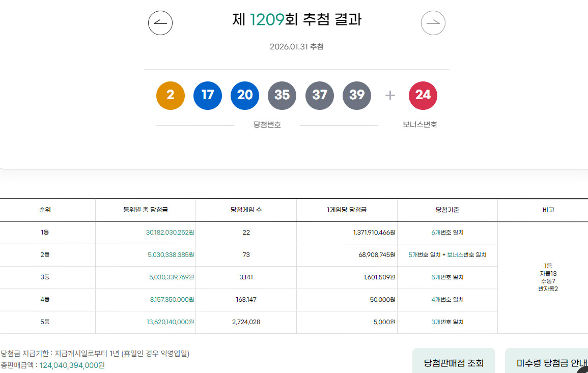Image resolution: width=588 pixels, height=373 pixels.
Task: Click per-game prize 50,000원
Action: tap(382, 300)
